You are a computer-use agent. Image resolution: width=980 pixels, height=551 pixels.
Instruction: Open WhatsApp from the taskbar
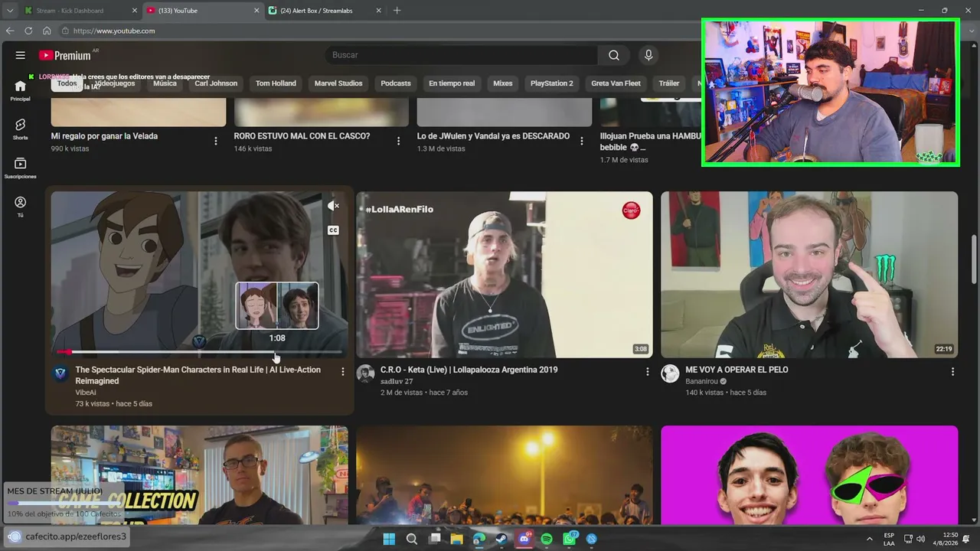click(x=570, y=539)
